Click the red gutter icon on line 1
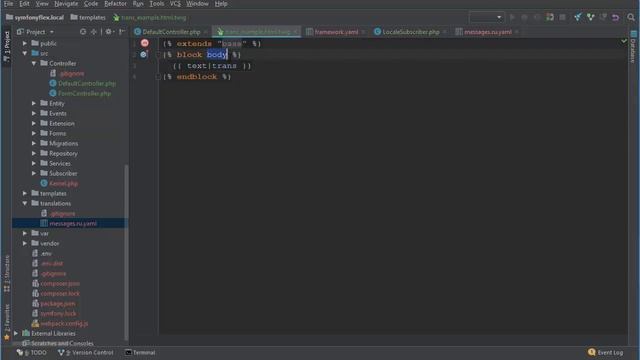 [x=144, y=43]
